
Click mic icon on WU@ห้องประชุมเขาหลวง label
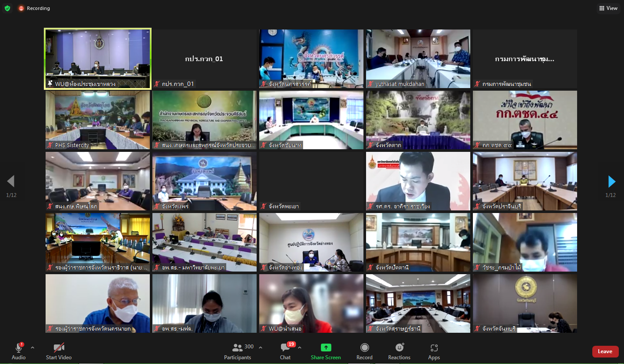pos(50,84)
